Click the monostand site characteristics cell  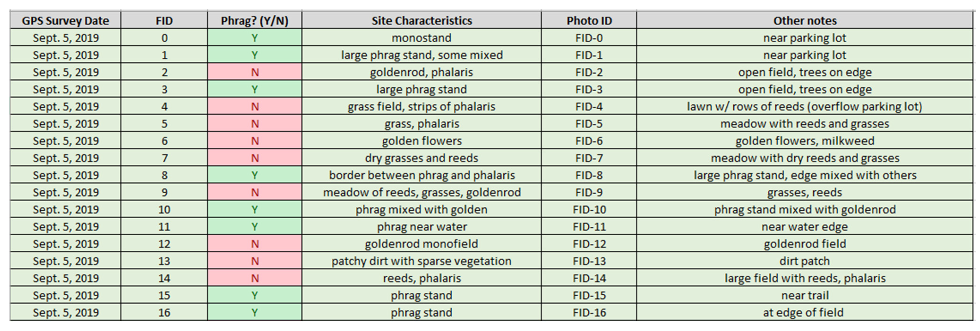[422, 38]
